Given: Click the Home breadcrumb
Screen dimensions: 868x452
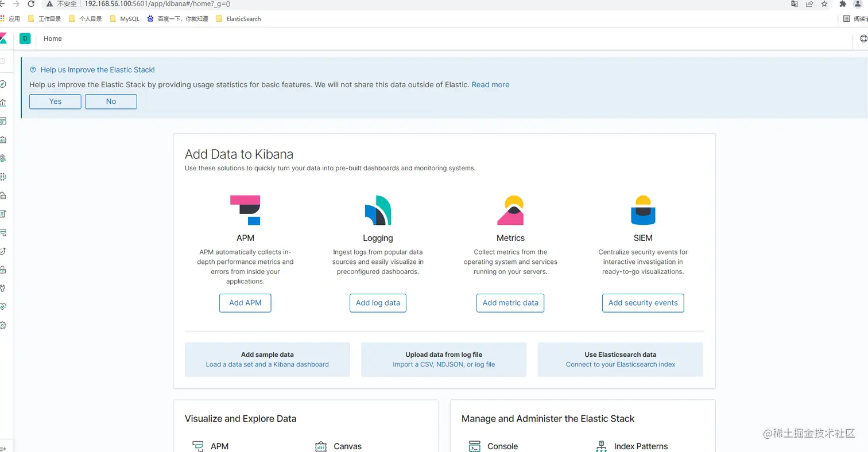Looking at the screenshot, I should click(53, 38).
